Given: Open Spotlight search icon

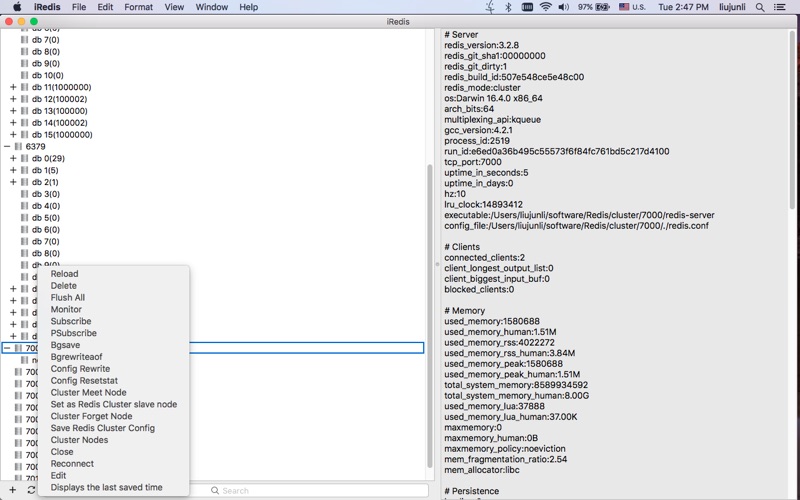Looking at the screenshot, I should 760,7.
